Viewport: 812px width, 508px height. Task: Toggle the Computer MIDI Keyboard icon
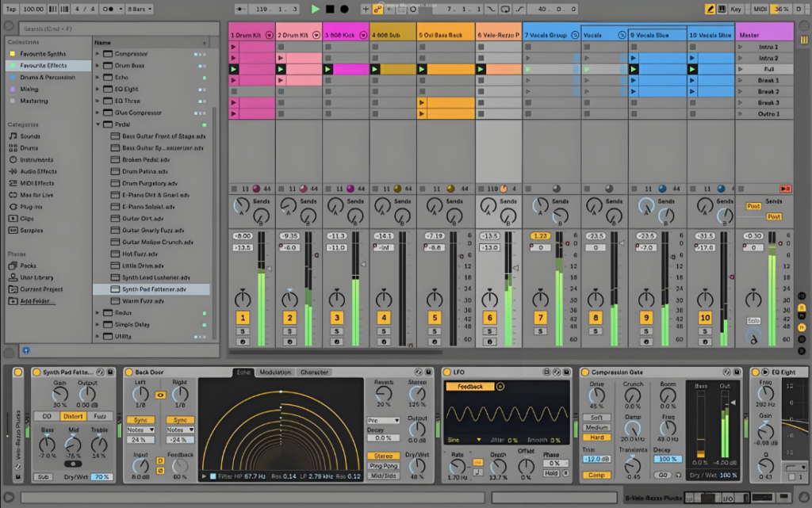[x=723, y=9]
